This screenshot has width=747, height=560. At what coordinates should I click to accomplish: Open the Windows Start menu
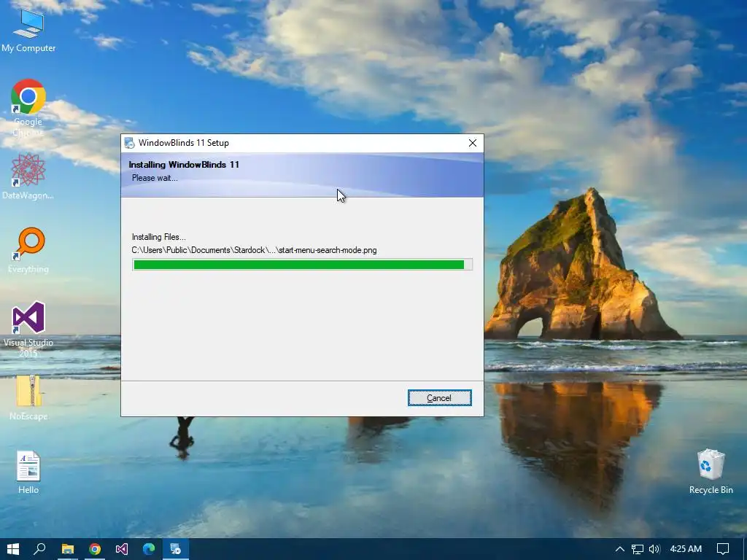tap(13, 549)
